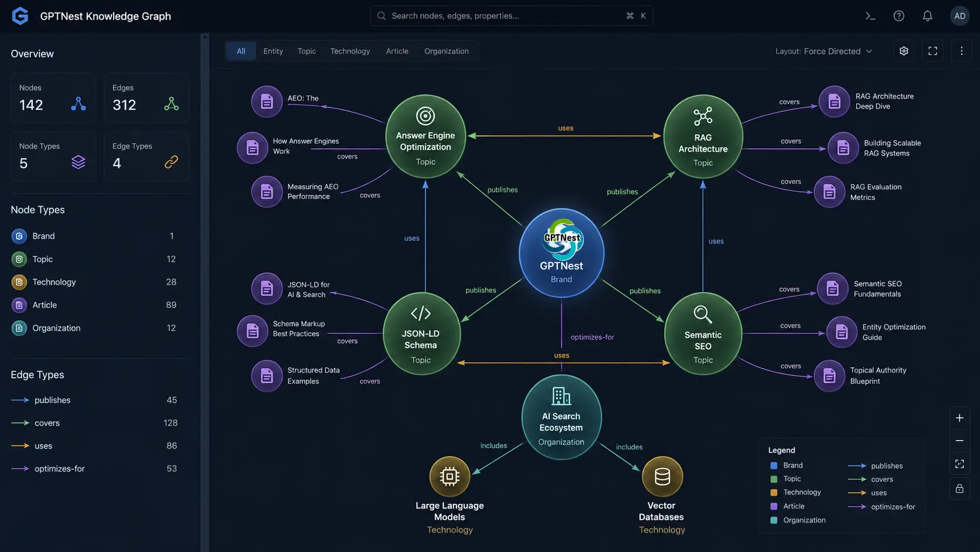This screenshot has height=552, width=980.
Task: Click the Overview sidebar heading
Action: [32, 54]
